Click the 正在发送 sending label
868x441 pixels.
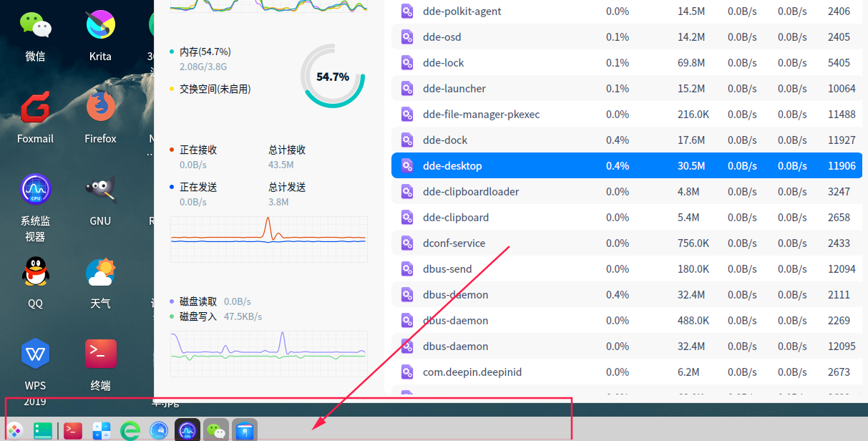pyautogui.click(x=198, y=187)
